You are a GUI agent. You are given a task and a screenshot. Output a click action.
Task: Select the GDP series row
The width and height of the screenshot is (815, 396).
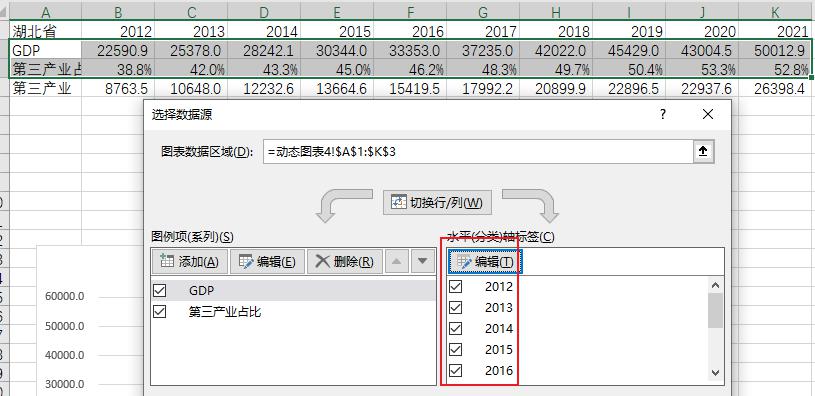(293, 291)
